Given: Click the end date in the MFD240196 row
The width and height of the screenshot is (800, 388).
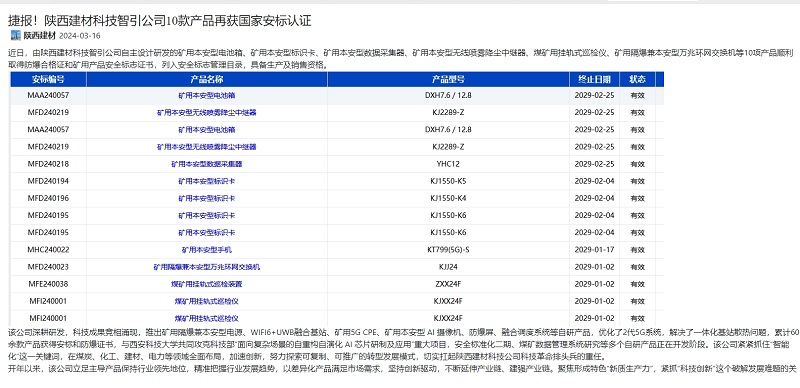Looking at the screenshot, I should pos(594,198).
